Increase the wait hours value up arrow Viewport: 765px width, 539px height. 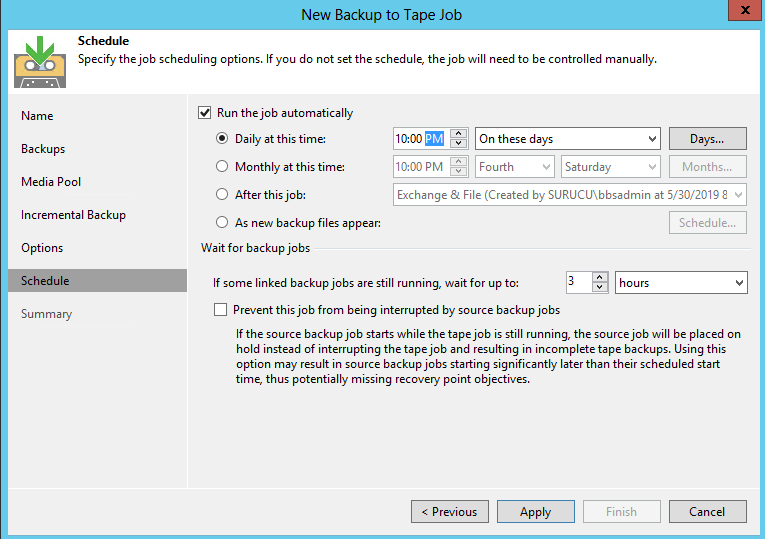[x=600, y=278]
